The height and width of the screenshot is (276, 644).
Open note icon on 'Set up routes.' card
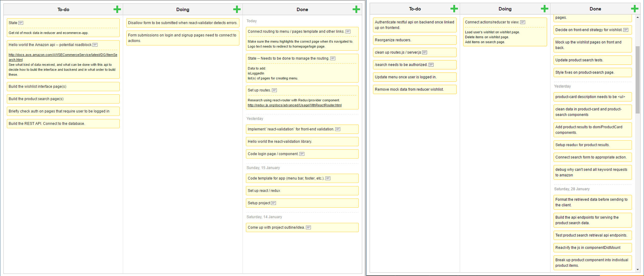coord(274,90)
